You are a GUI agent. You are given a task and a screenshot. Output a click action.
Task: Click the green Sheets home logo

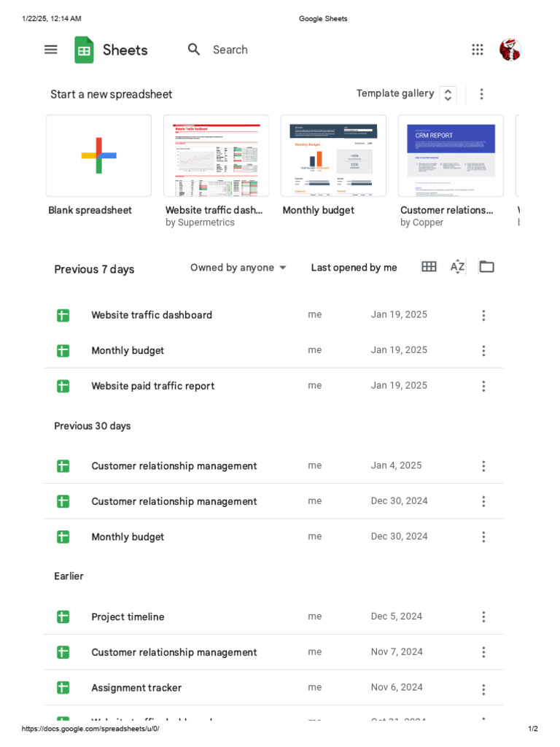point(84,50)
